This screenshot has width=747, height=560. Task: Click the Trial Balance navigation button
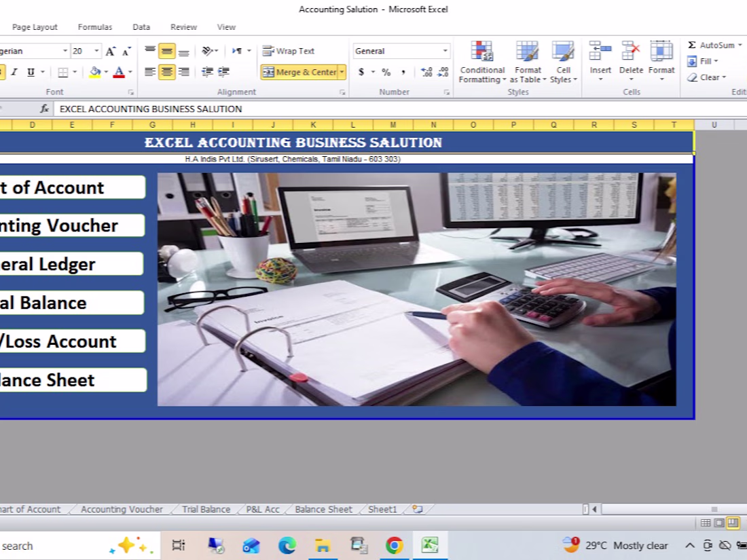[x=72, y=302]
